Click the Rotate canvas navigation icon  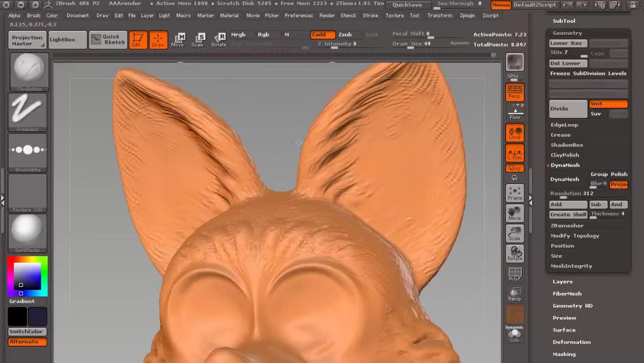(515, 253)
